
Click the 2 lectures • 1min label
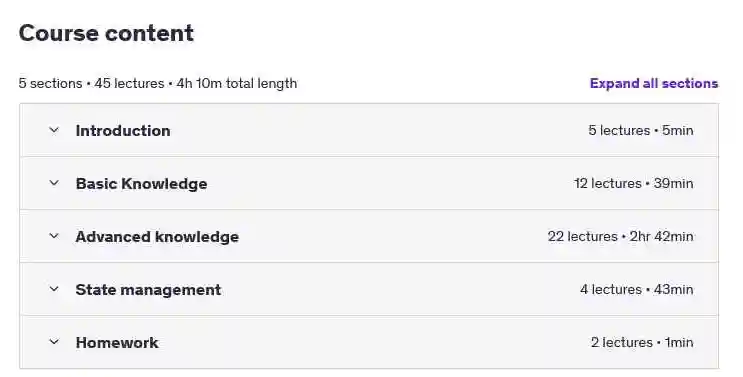642,342
